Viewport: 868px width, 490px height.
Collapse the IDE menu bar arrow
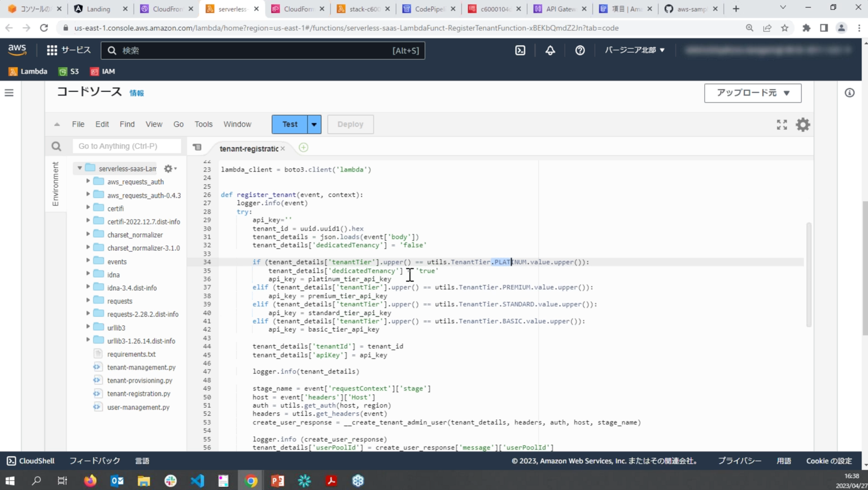pyautogui.click(x=57, y=124)
